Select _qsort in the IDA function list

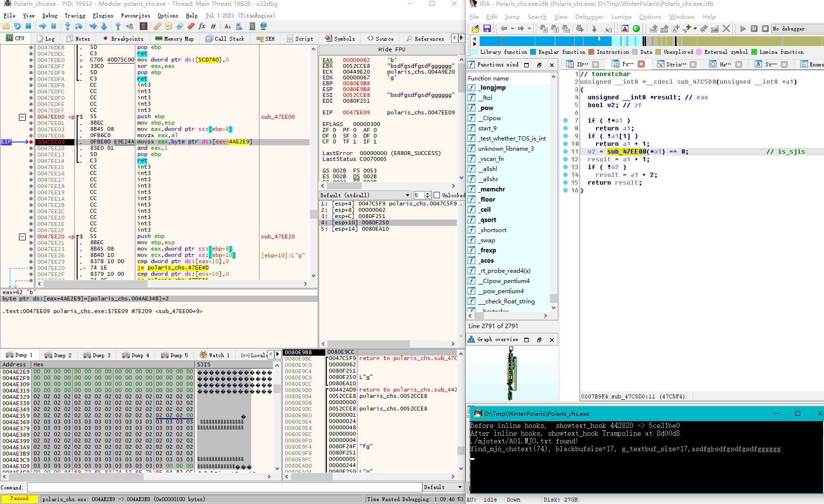[x=487, y=220]
